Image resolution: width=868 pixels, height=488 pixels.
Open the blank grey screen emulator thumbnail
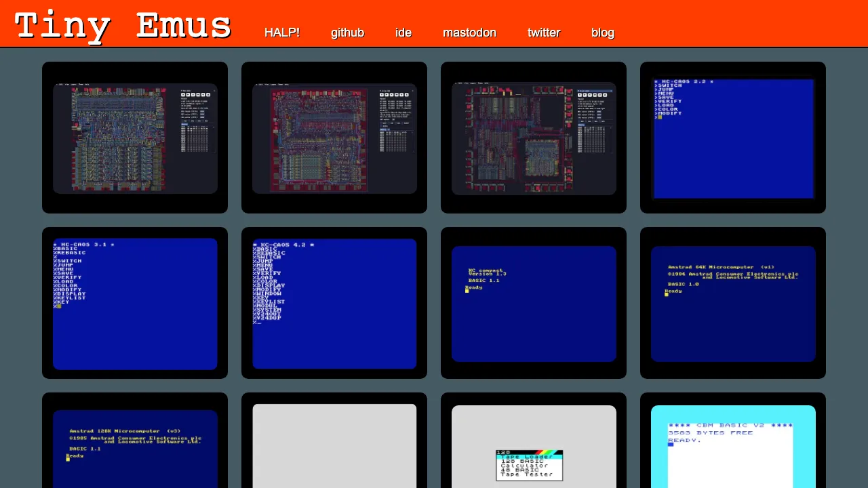[334, 441]
